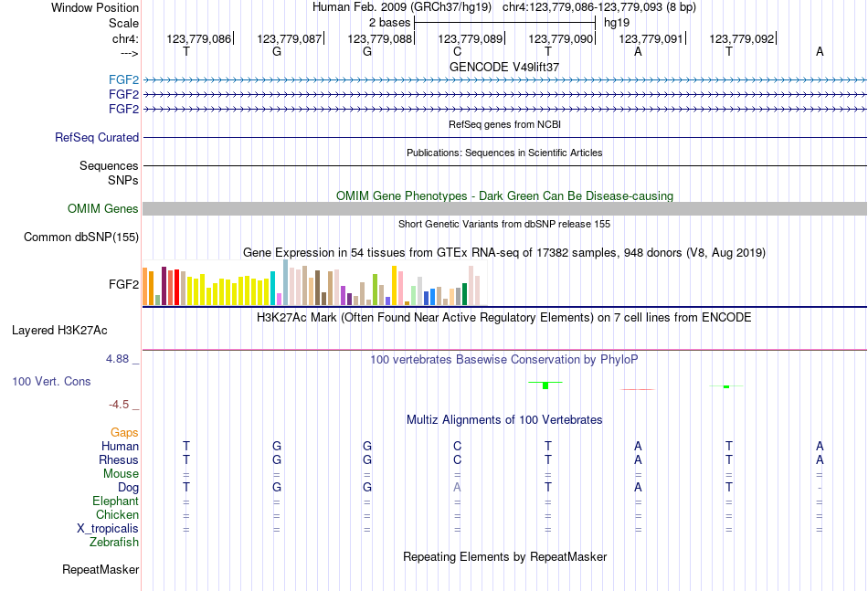
Task: Click the Human species label
Action: (120, 446)
